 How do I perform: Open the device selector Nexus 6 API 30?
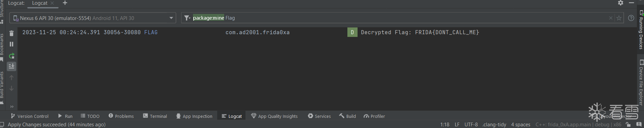coord(93,18)
